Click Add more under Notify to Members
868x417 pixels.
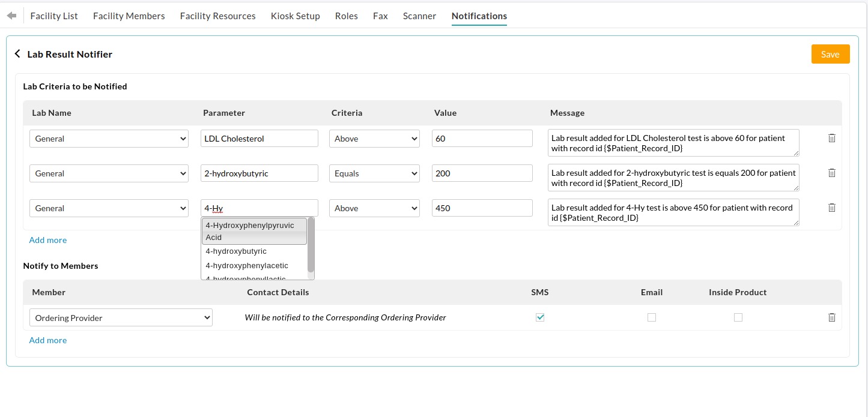pos(47,340)
